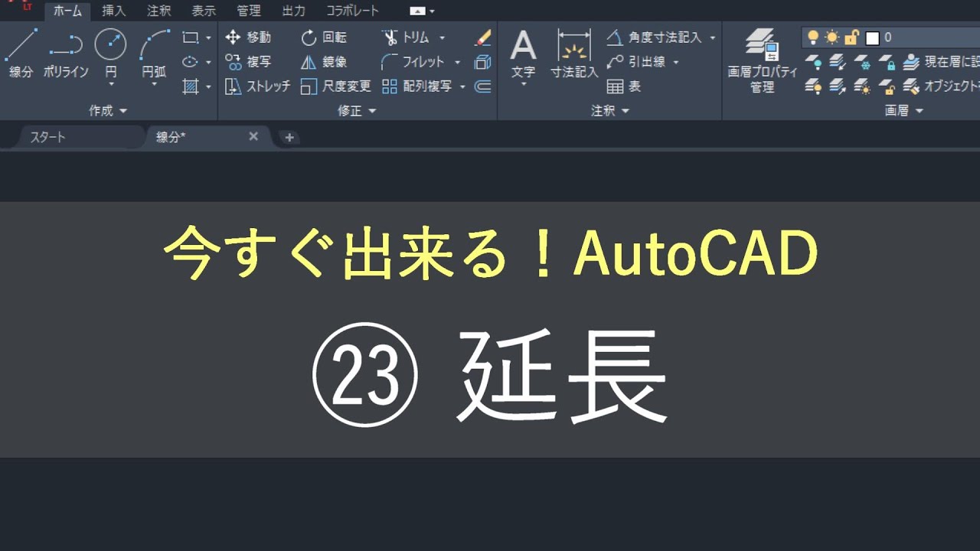Screen dimensions: 980x551
Task: Toggle layer 0 padlock lock state
Action: pos(851,37)
